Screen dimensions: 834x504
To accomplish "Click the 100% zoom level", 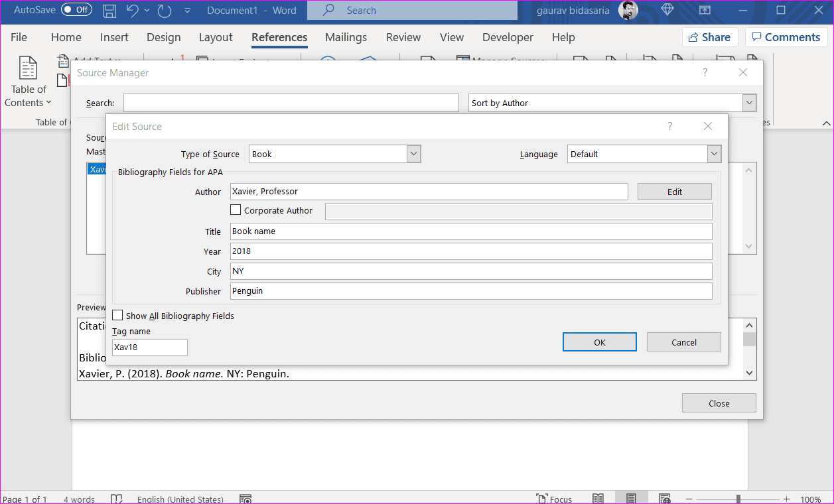I will [x=810, y=499].
